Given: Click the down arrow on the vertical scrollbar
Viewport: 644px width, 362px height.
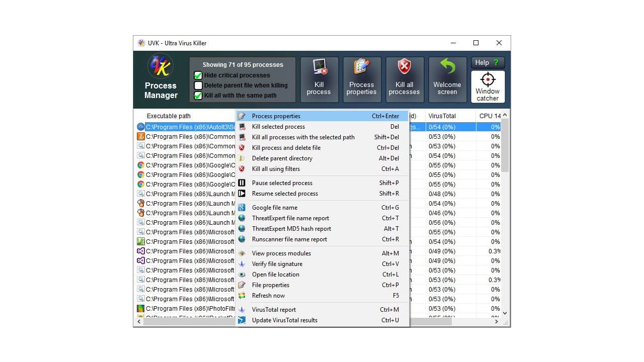Looking at the screenshot, I should [x=505, y=313].
